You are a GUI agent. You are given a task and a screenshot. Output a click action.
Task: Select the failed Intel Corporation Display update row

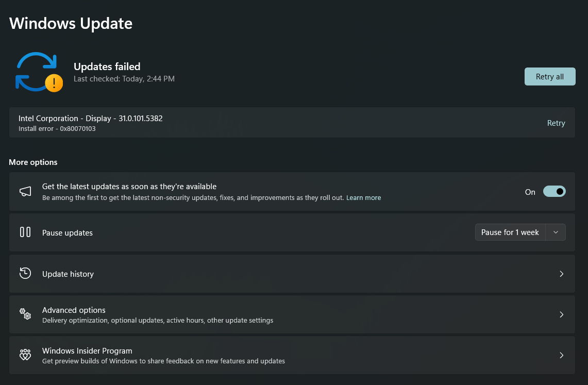pyautogui.click(x=91, y=123)
